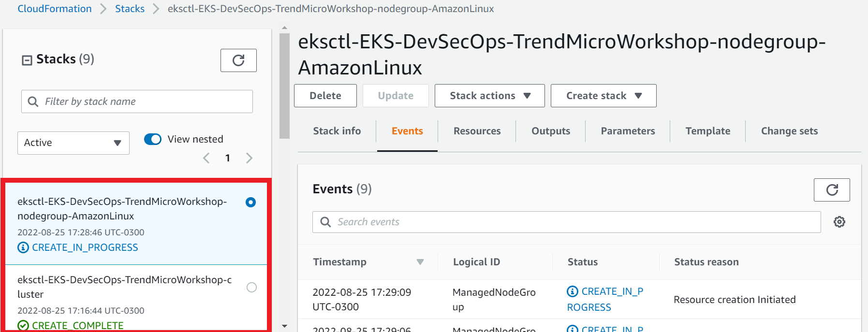Open the Active filter dropdown
Viewport: 868px width, 332px height.
click(74, 143)
